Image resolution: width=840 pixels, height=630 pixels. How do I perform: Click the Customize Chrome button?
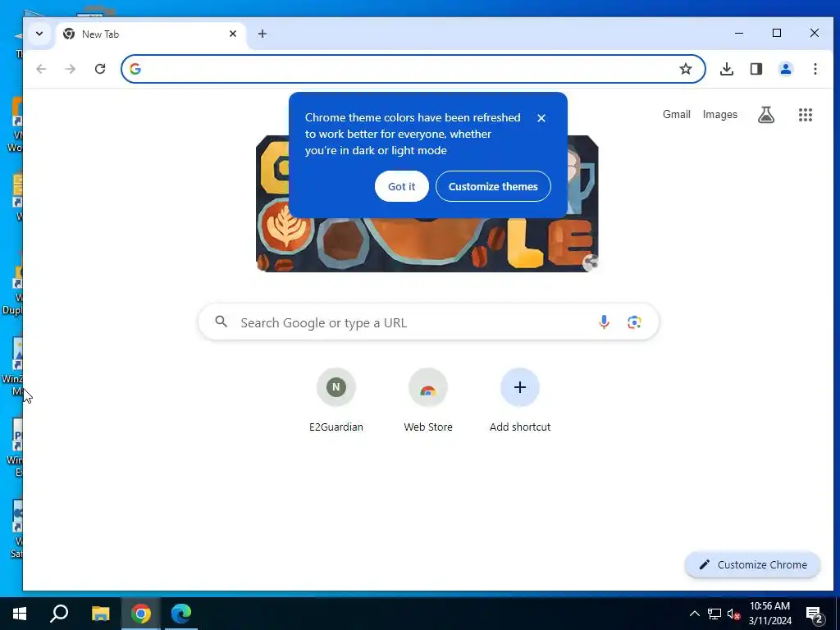click(x=752, y=564)
